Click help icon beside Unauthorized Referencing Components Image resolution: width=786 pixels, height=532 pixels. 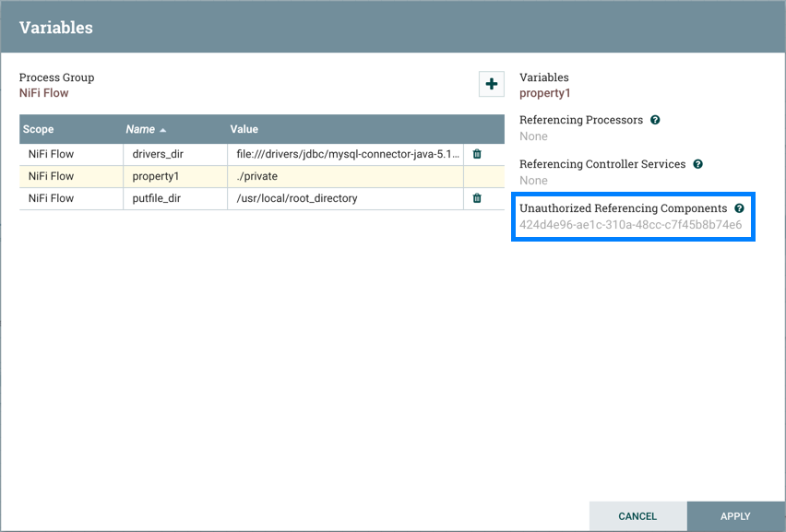click(739, 208)
